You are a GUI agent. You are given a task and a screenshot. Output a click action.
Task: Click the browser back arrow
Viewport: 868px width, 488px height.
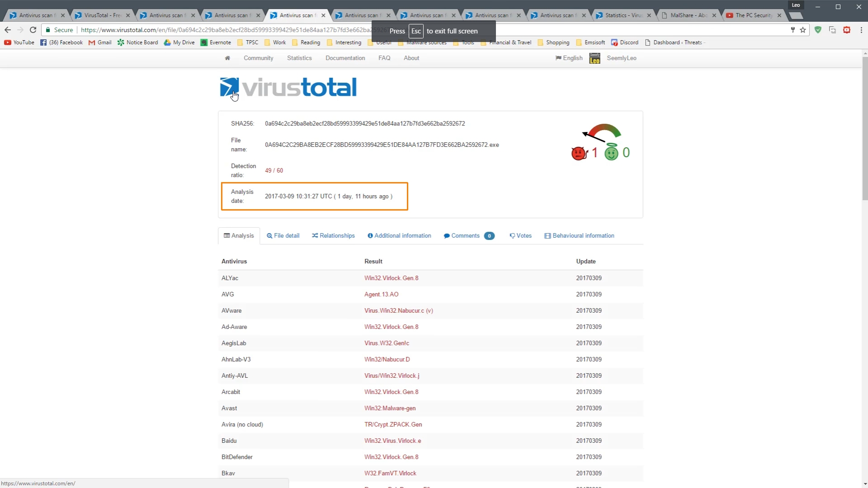pyautogui.click(x=8, y=30)
